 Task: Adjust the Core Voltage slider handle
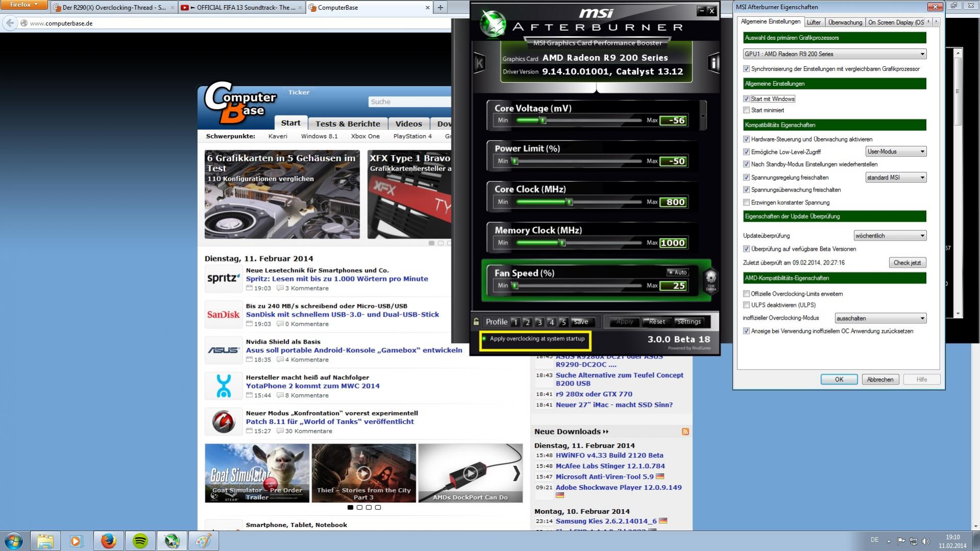[543, 121]
